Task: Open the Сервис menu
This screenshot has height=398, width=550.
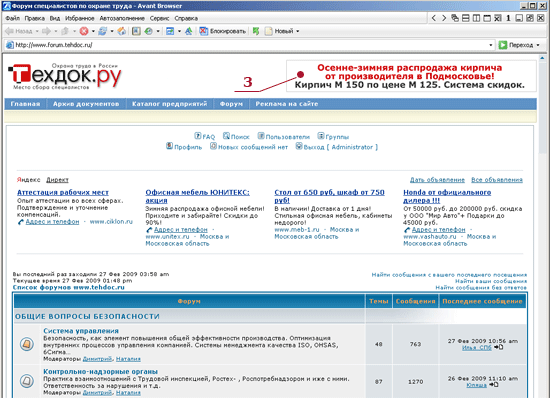Action: 159,18
